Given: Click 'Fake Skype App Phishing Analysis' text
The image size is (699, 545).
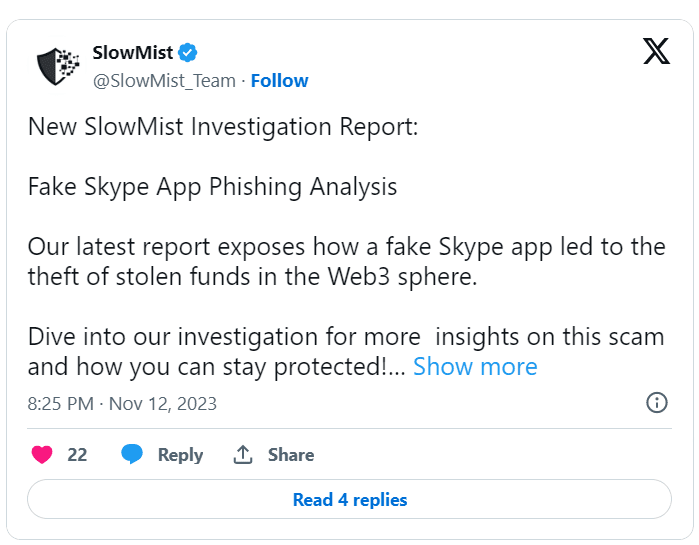Looking at the screenshot, I should (x=212, y=187).
